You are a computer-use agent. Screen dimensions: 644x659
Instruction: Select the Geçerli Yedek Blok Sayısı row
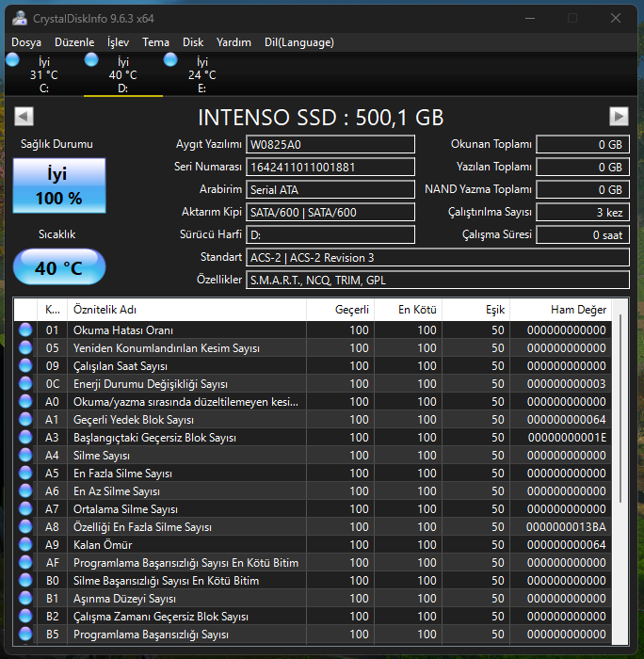313,420
